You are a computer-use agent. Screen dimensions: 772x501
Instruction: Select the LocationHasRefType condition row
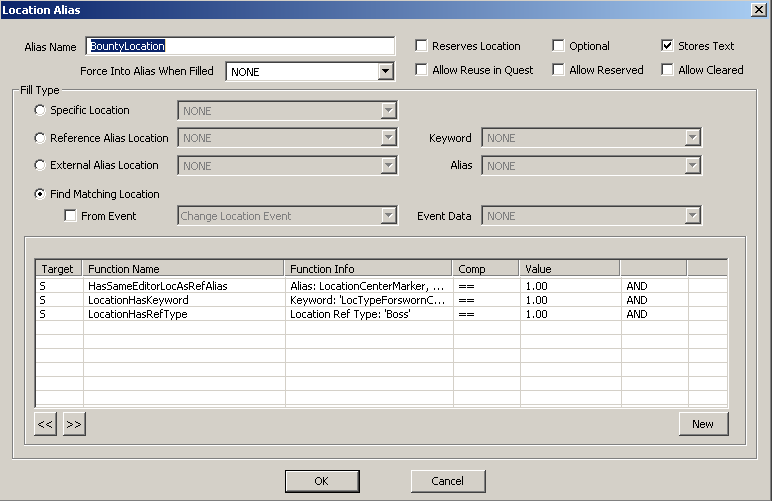point(138,314)
